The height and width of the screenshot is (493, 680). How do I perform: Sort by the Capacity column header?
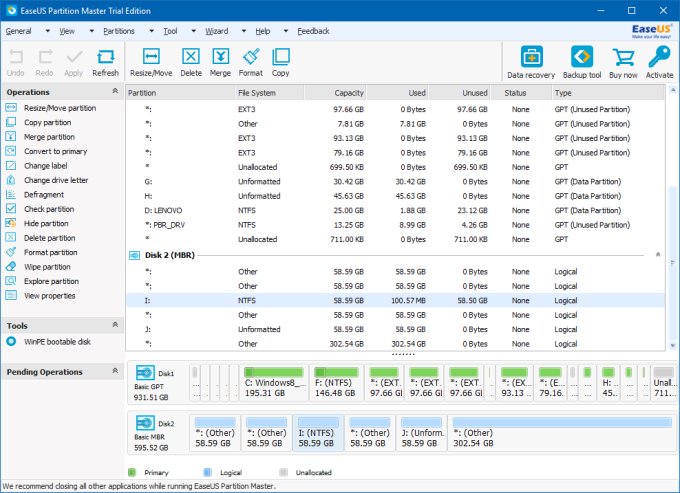[x=335, y=93]
